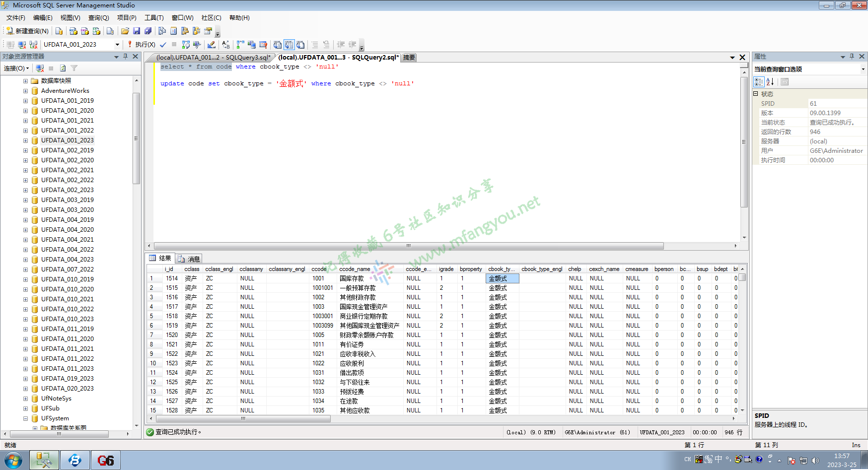Open the Properties Window toolbar icon
This screenshot has height=470, width=868.
208,31
